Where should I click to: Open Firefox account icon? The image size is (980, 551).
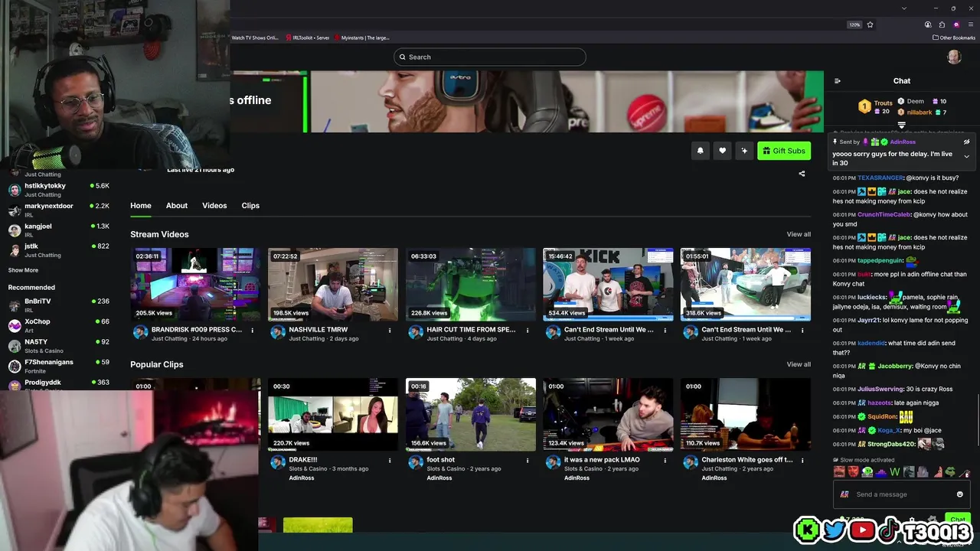pyautogui.click(x=928, y=24)
